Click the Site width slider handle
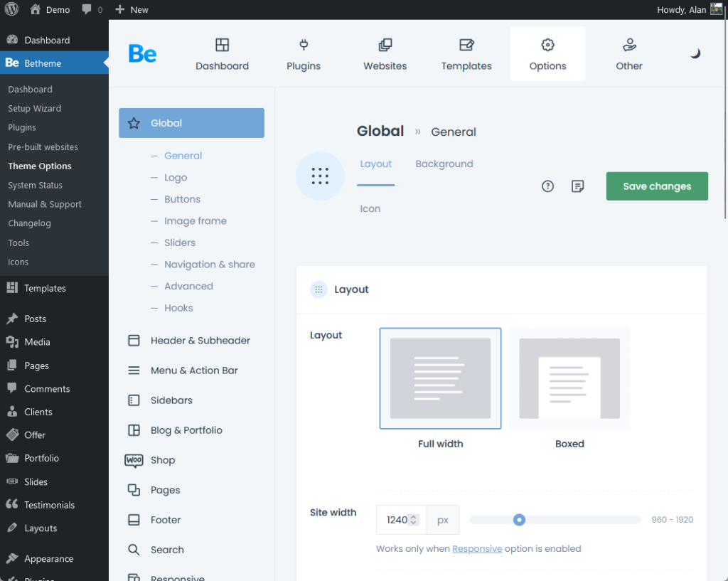 pyautogui.click(x=519, y=520)
